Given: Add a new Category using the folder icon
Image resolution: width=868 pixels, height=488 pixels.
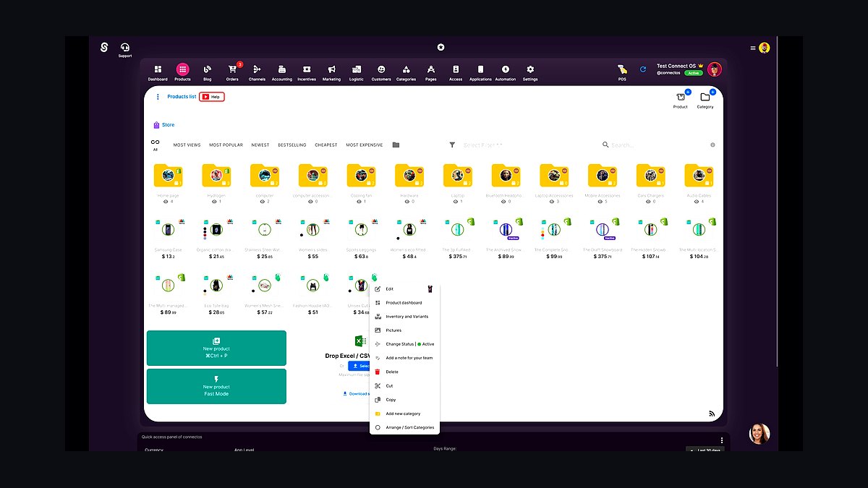Looking at the screenshot, I should (705, 98).
